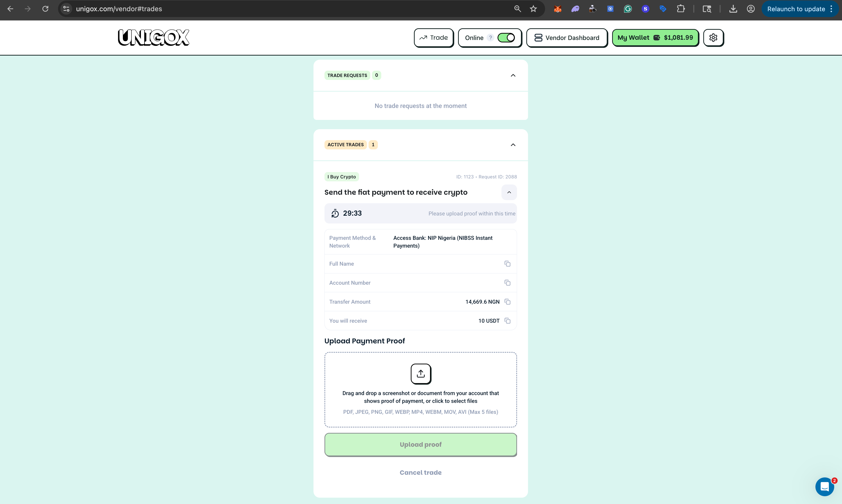Click the Online help question mark
842x504 pixels.
tap(490, 38)
